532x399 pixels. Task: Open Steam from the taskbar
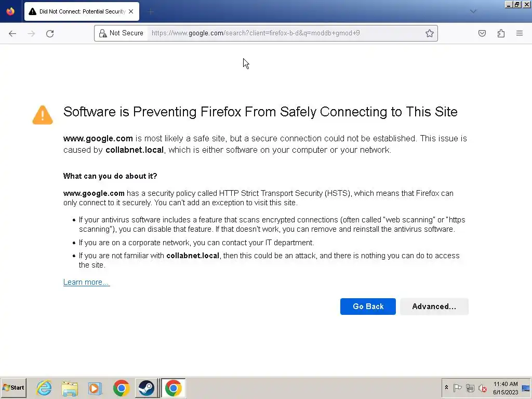point(147,388)
